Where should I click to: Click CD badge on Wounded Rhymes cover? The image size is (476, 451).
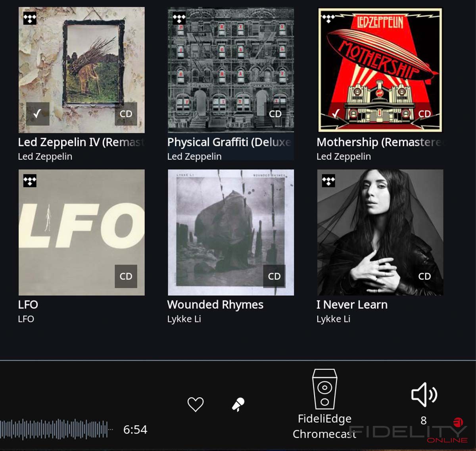[x=274, y=276]
